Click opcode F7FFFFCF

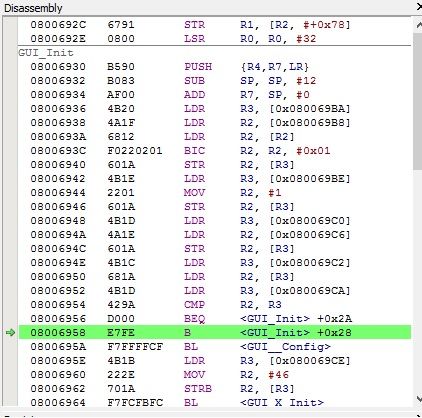tap(135, 347)
